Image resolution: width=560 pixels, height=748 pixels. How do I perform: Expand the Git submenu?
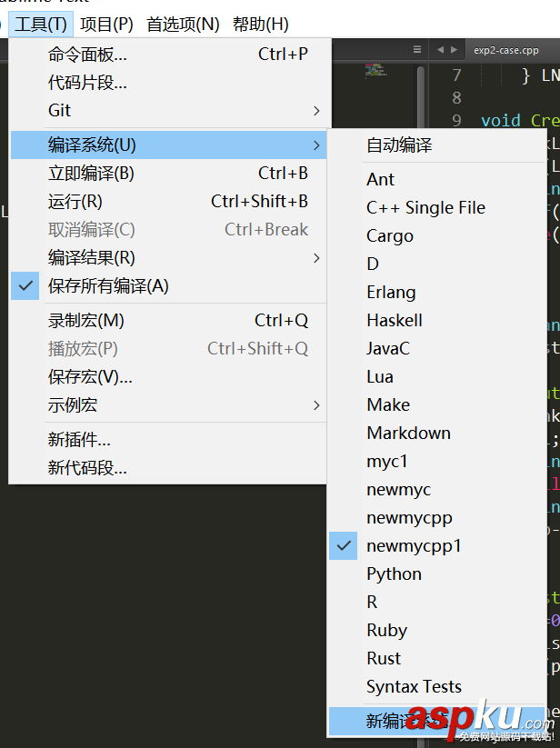168,111
